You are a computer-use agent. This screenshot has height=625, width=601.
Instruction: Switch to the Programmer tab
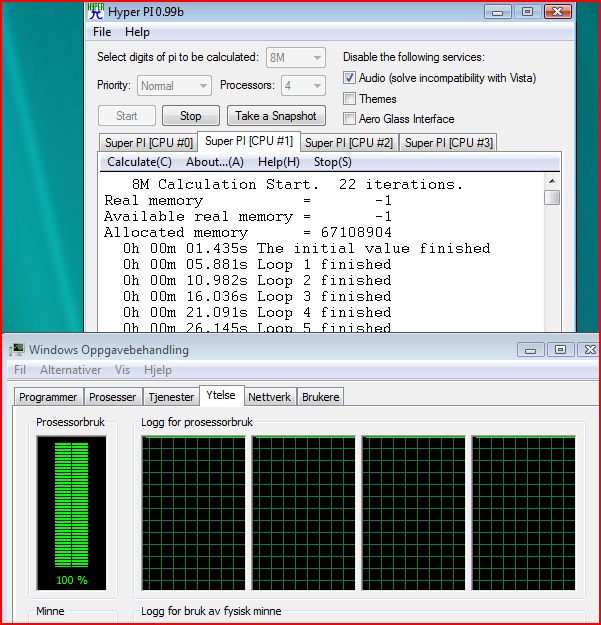pos(48,397)
